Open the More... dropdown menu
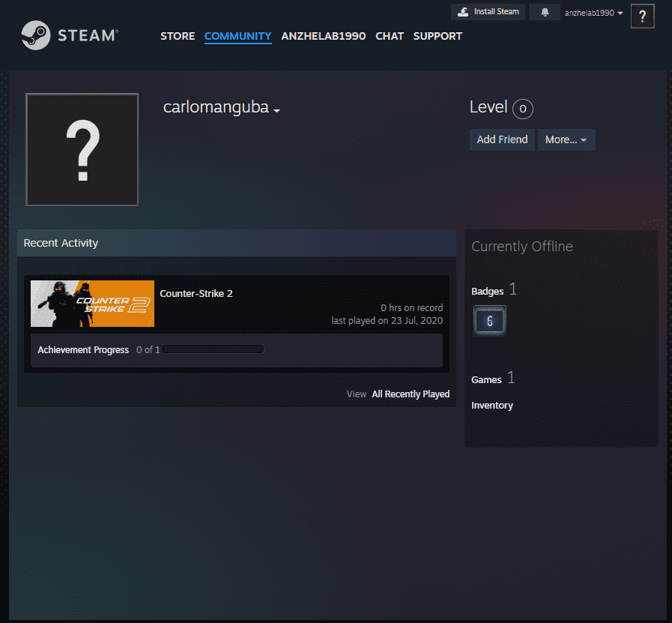The height and width of the screenshot is (623, 672). (566, 139)
